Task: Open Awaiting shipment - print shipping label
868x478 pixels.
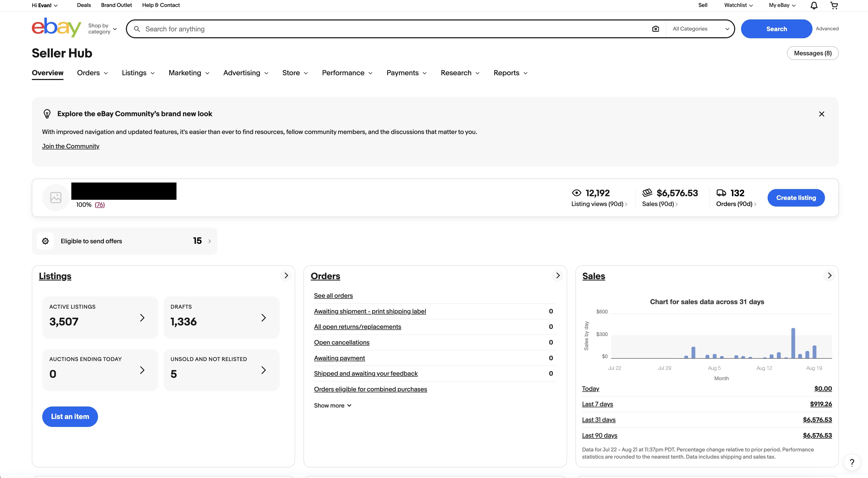Action: [x=370, y=311]
